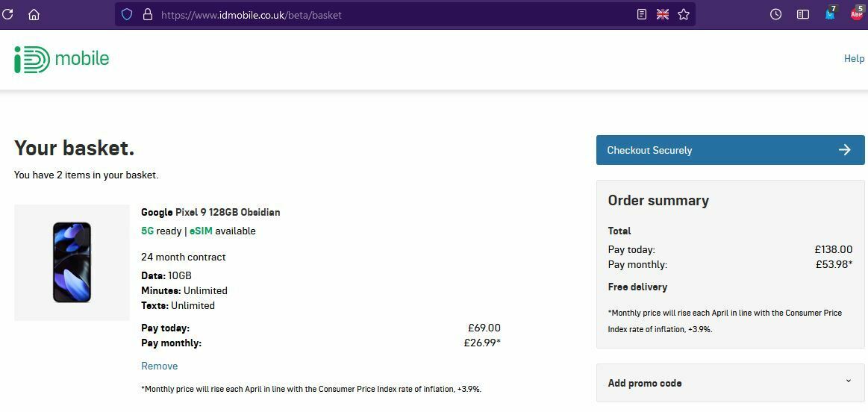Go to the browser home page icon
The height and width of the screenshot is (412, 868).
click(x=34, y=15)
